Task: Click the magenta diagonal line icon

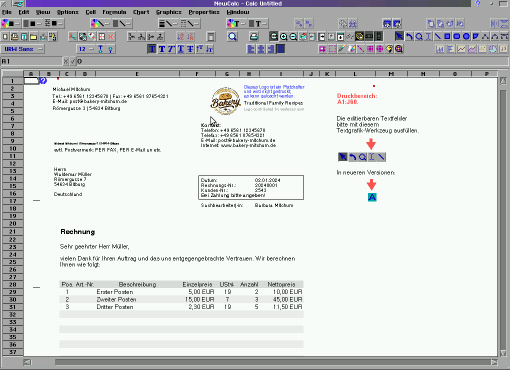Action: (361, 49)
